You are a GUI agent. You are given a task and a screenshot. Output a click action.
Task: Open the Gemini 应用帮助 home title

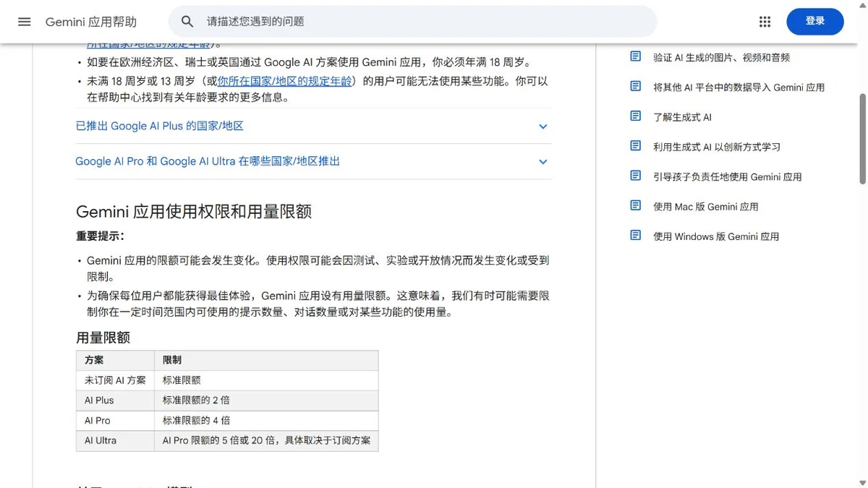click(x=91, y=22)
